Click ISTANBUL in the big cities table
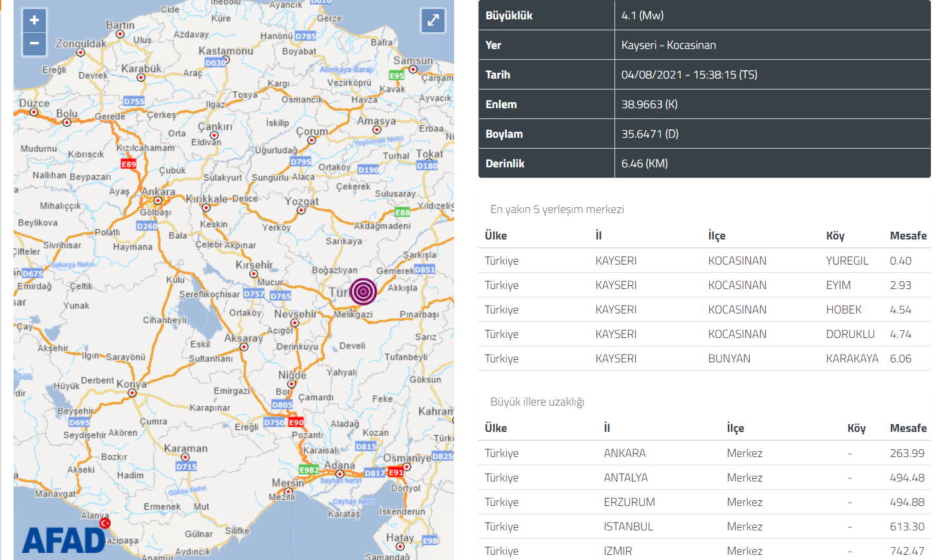 tap(628, 527)
